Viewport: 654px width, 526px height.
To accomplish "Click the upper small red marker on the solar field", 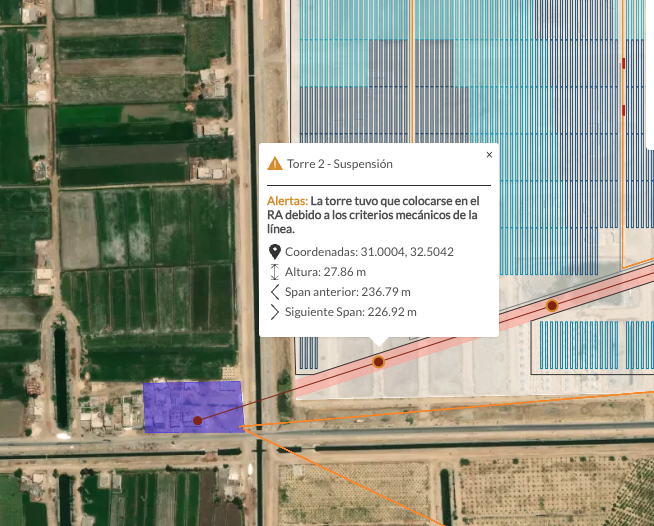I will 623,63.
